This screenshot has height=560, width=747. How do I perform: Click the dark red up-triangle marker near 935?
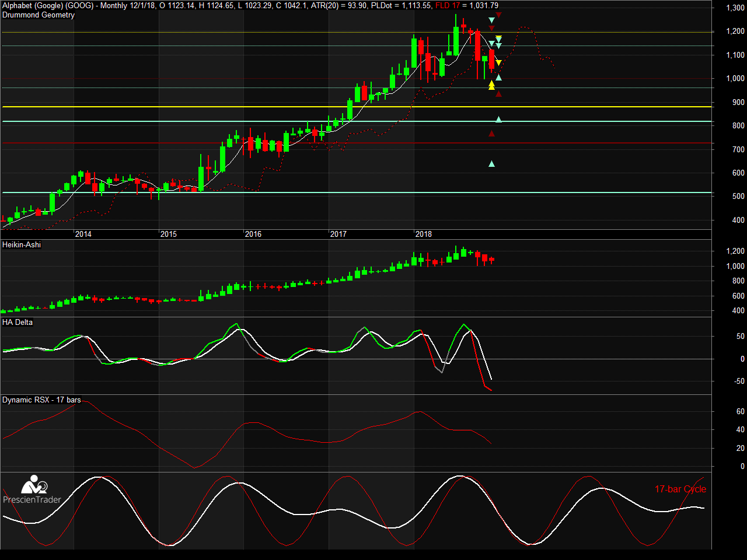pyautogui.click(x=498, y=93)
